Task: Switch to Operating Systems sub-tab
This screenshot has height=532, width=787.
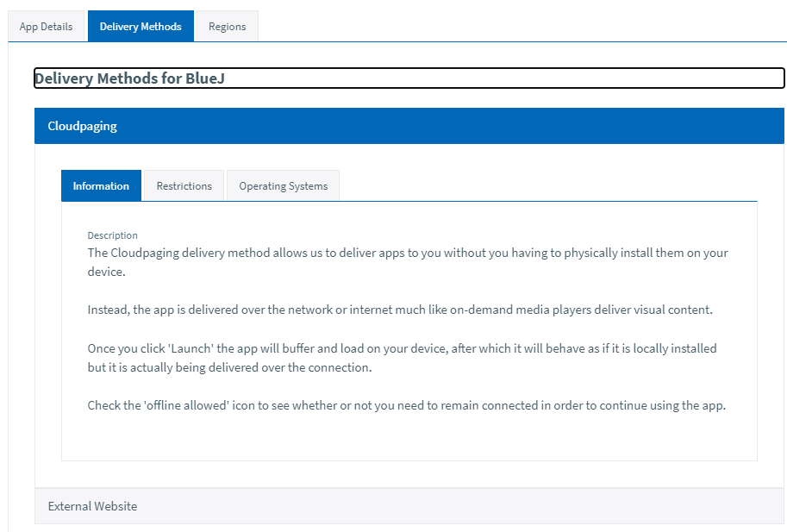Action: pos(283,185)
